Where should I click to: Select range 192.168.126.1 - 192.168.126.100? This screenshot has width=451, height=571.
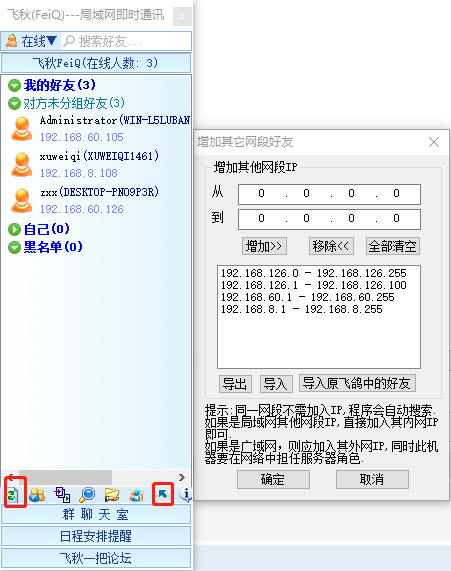[x=314, y=285]
